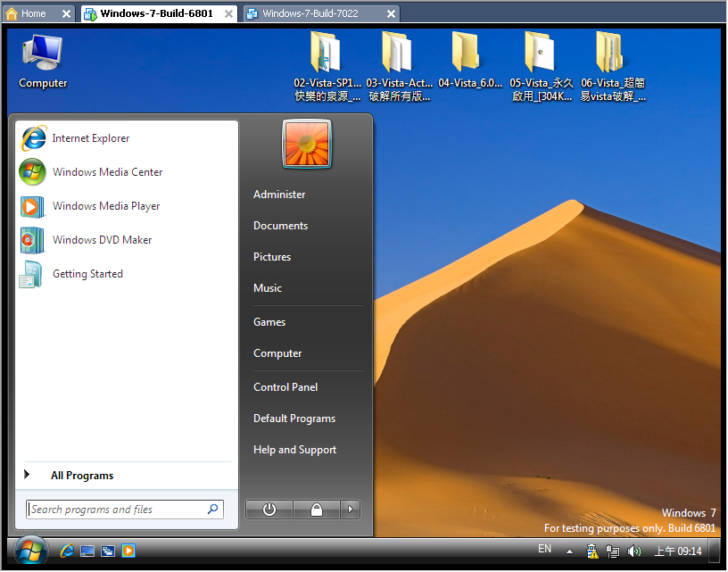Open the shutdown options arrow beside the lock
Image resolution: width=728 pixels, height=572 pixels.
[x=351, y=510]
